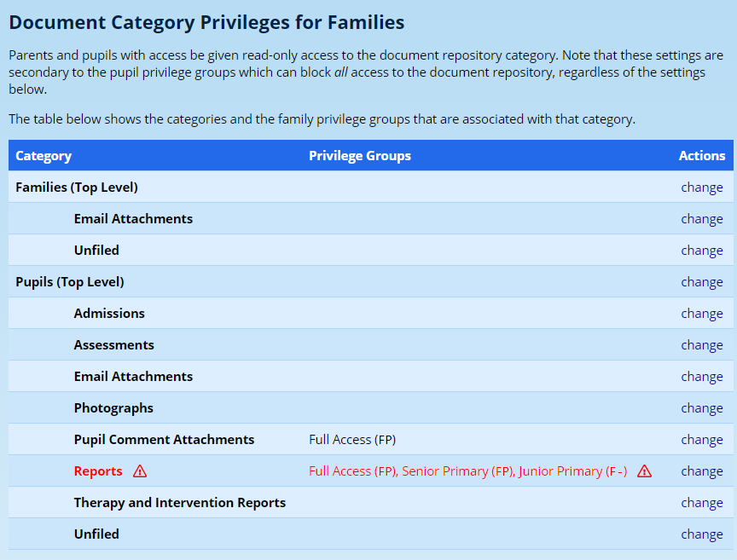Change Pupil Comment Attachments privileges

pyautogui.click(x=701, y=440)
